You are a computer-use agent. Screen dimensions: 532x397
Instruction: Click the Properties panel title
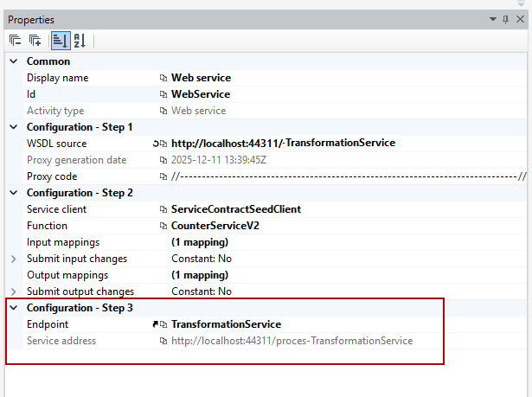point(31,20)
